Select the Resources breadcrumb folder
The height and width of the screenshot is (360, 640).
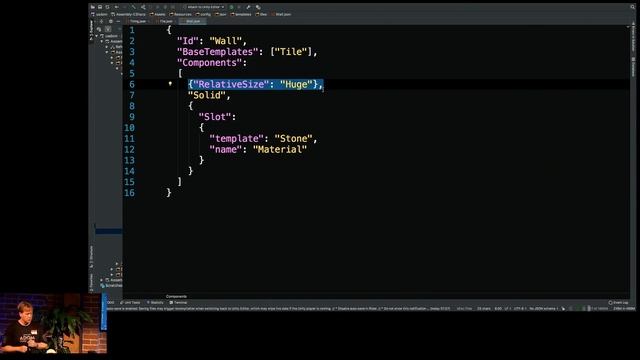[x=180, y=14]
